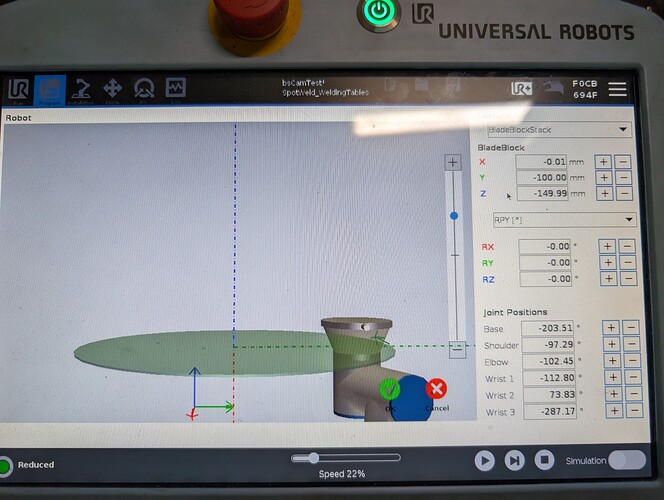The height and width of the screenshot is (500, 664).
Task: Click the local/remote control hand icon
Action: tap(553, 88)
